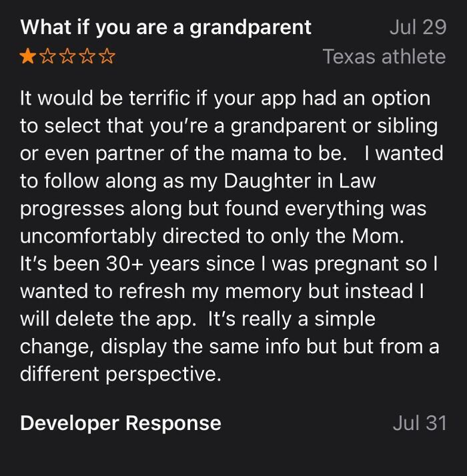Screen dimensions: 467x476
Task: Tap the 'Jul 29' review date
Action: point(416,27)
